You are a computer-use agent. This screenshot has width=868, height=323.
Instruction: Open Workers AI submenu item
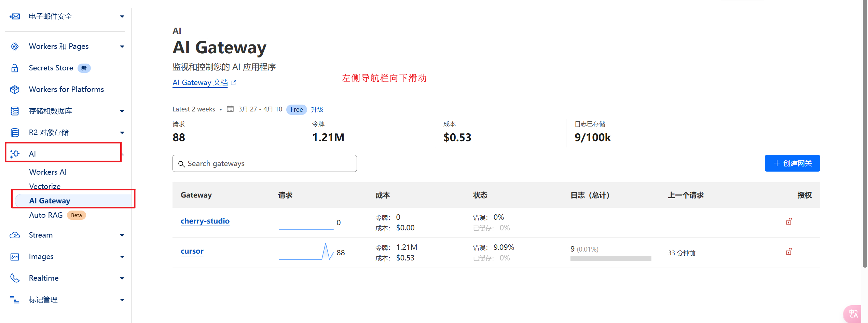[48, 172]
